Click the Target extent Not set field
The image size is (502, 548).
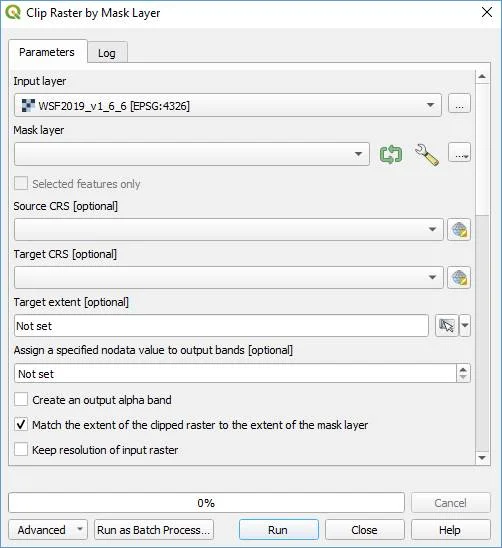pyautogui.click(x=221, y=326)
